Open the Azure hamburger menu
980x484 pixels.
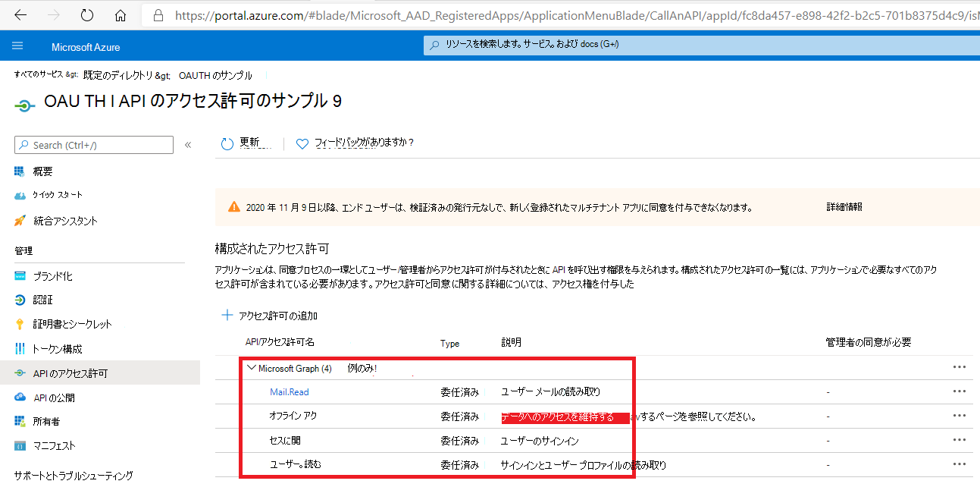(17, 46)
